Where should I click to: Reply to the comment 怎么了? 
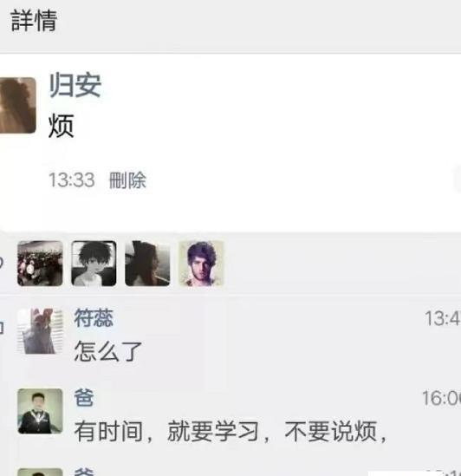108,351
